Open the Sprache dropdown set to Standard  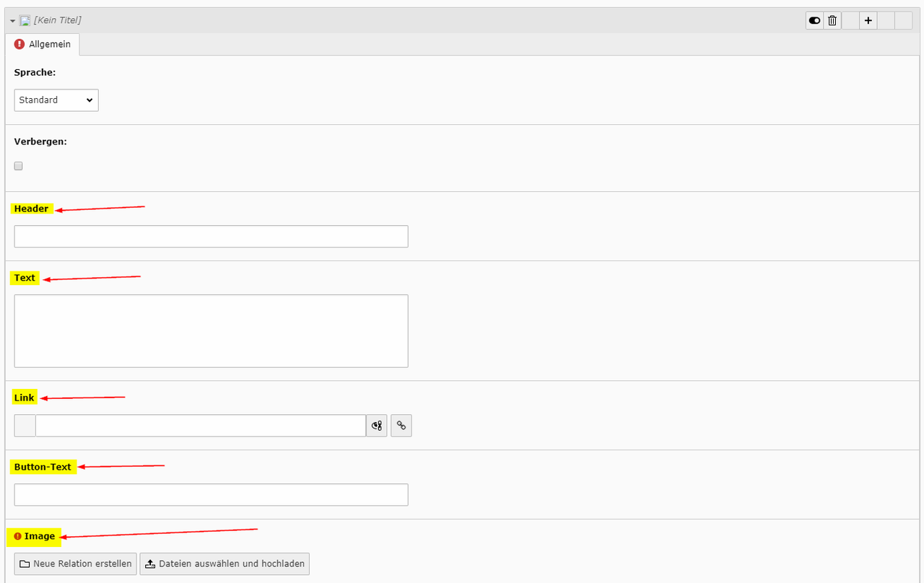(x=56, y=100)
